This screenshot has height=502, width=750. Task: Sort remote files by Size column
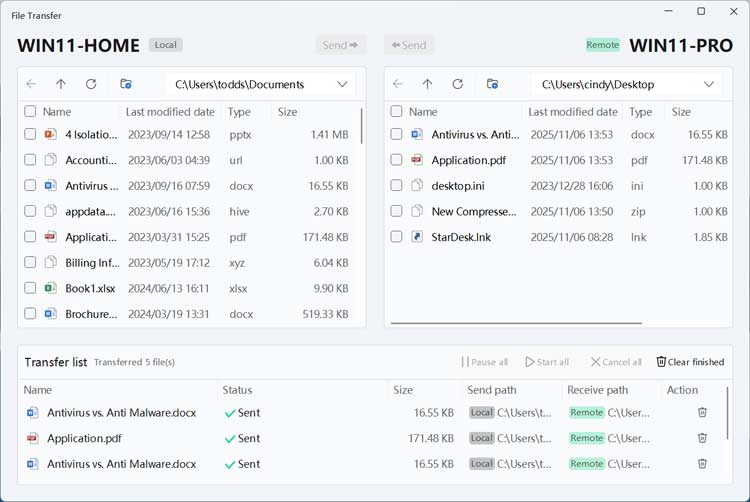681,112
